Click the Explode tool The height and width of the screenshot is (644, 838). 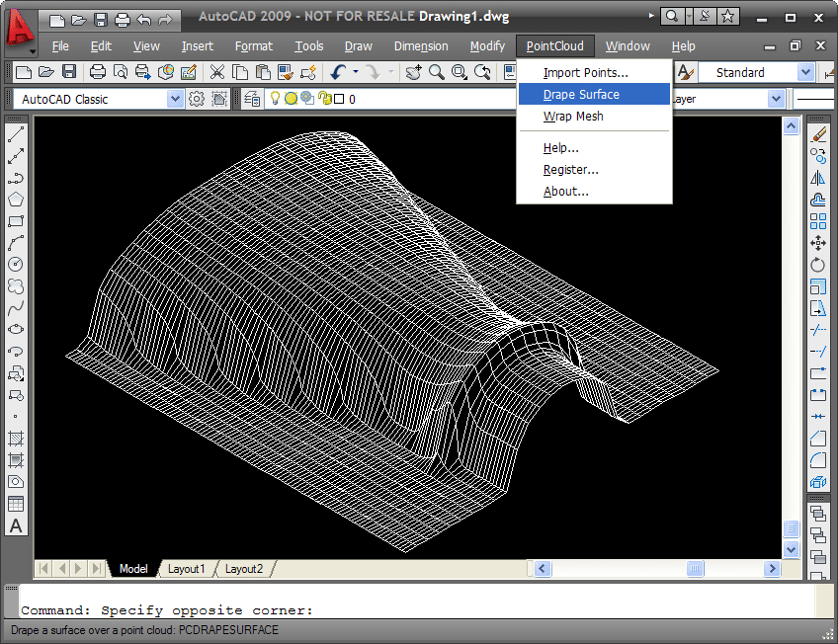pos(818,482)
